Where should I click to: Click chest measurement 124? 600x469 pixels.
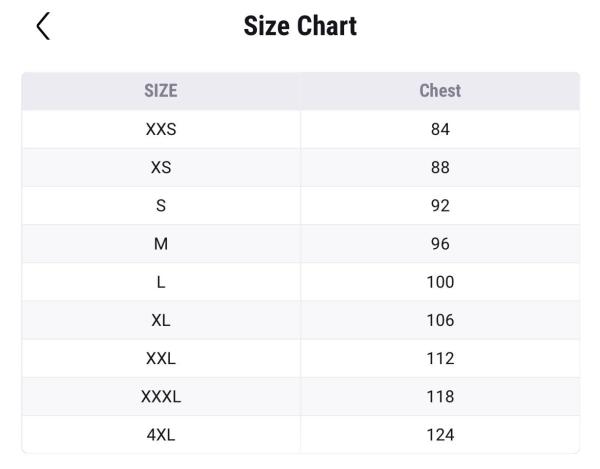click(x=440, y=434)
